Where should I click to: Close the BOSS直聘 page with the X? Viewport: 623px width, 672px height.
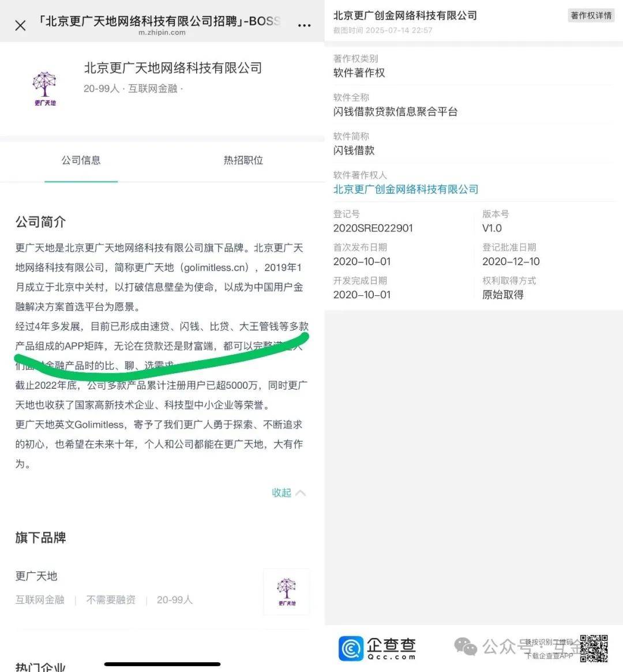point(20,25)
